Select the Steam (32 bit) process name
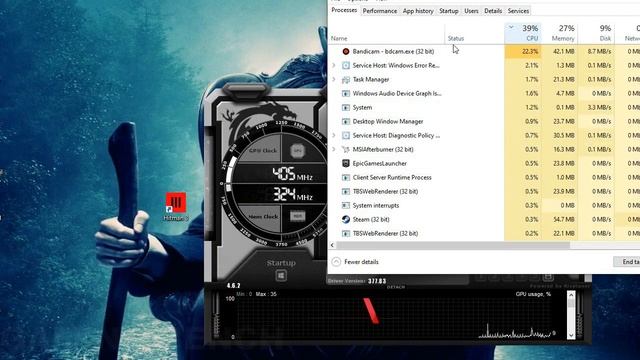The image size is (640, 360). (371, 220)
